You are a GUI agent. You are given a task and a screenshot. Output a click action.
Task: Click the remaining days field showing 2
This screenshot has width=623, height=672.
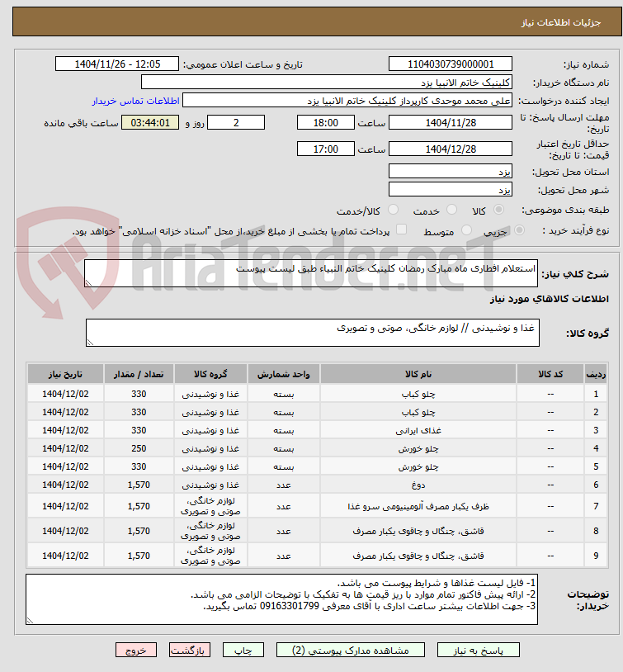click(x=236, y=122)
